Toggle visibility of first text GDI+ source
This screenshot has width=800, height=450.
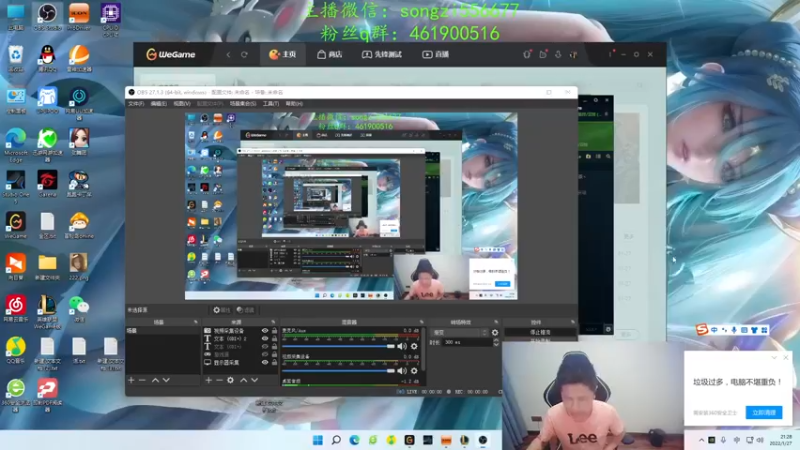265,338
